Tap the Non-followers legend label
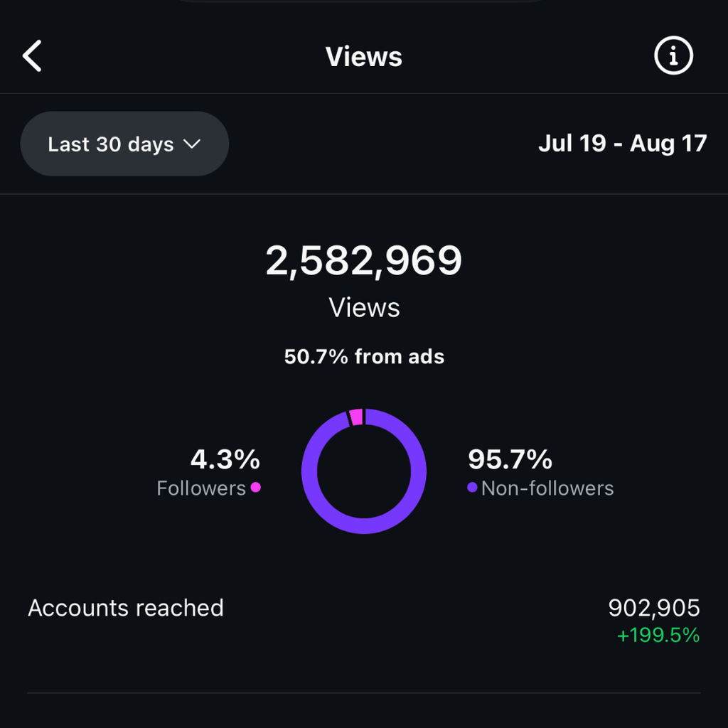The height and width of the screenshot is (728, 728). pos(547,488)
